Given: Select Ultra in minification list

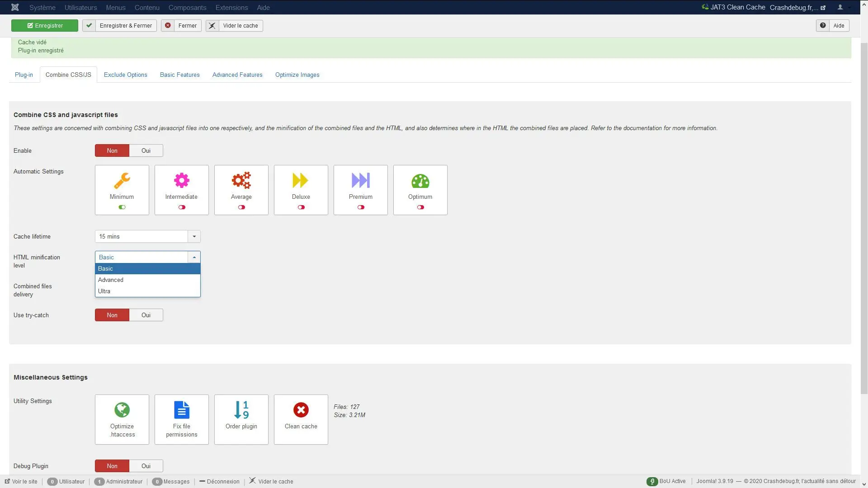Looking at the screenshot, I should point(147,291).
